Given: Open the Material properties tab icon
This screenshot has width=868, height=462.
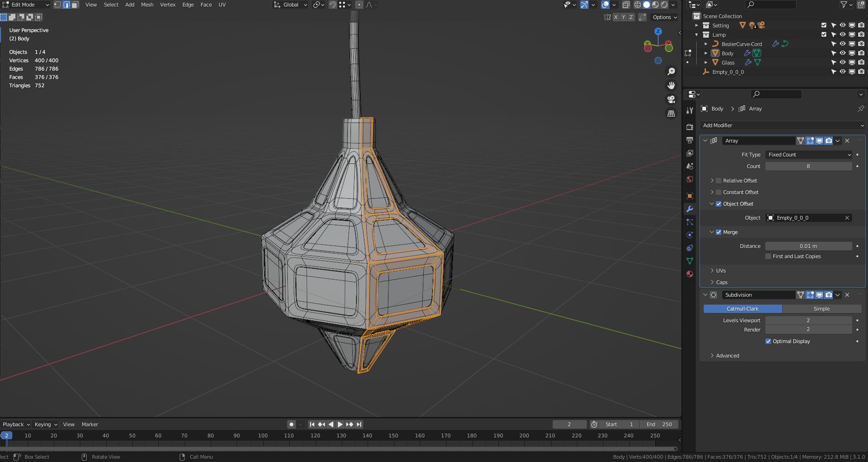Looking at the screenshot, I should click(x=690, y=274).
